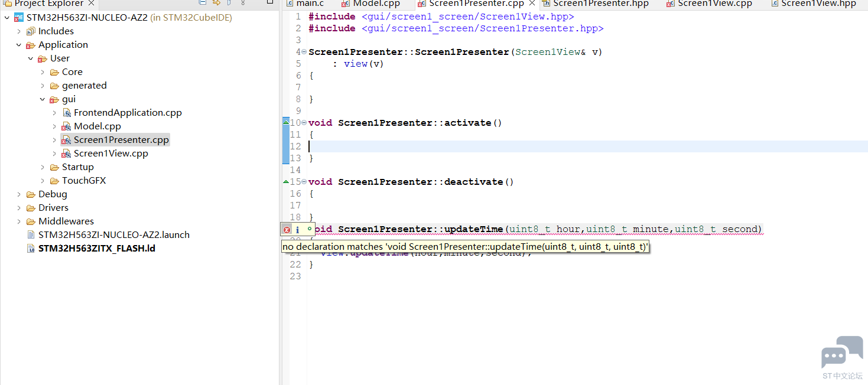
Task: Expand the Core folder
Action: click(x=42, y=72)
